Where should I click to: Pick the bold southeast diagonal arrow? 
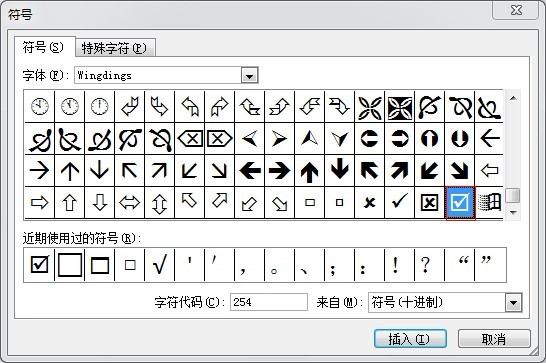pos(459,170)
